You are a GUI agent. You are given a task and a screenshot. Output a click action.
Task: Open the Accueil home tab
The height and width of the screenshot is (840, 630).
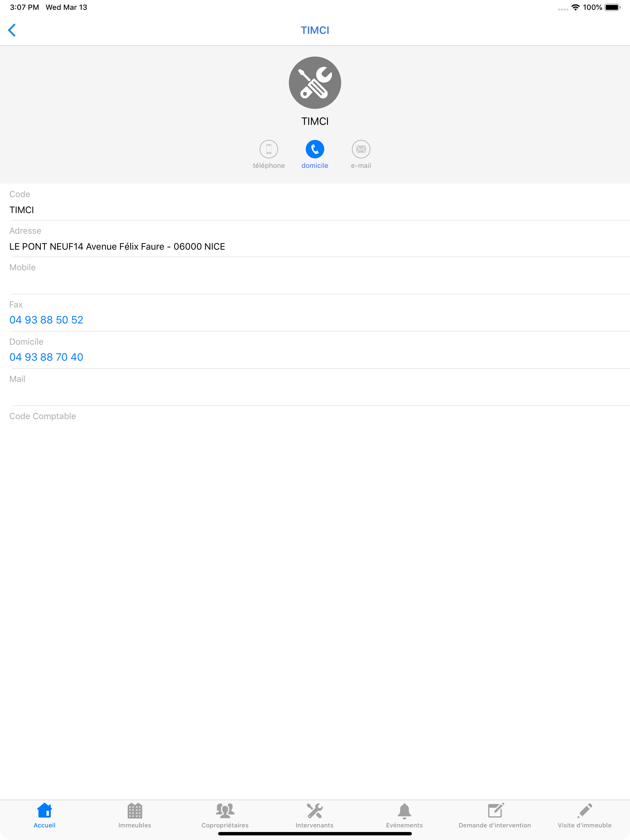45,815
